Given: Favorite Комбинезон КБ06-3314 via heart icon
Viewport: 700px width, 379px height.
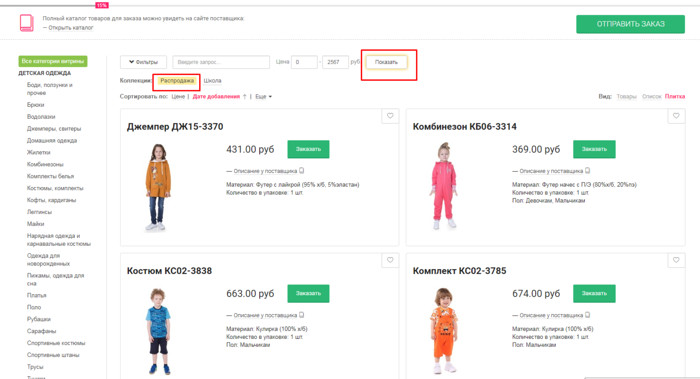Looking at the screenshot, I should click(x=676, y=116).
